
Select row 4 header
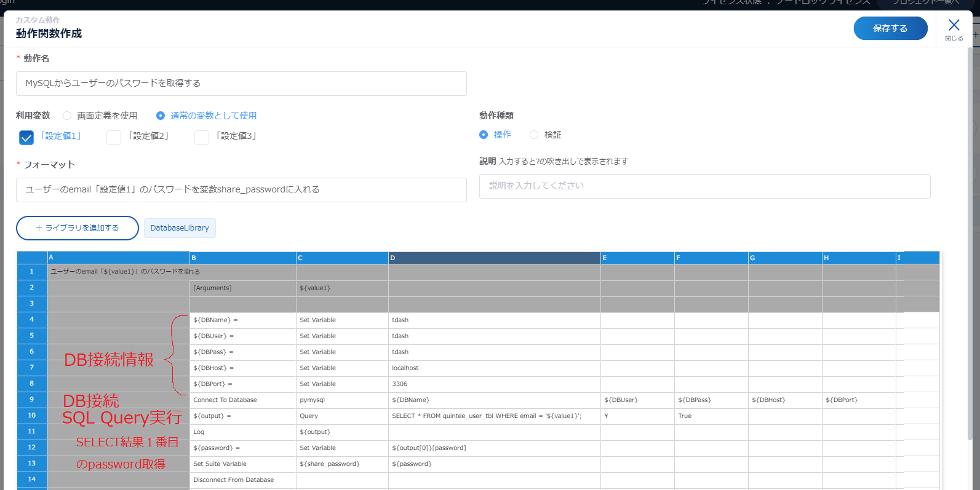point(32,320)
